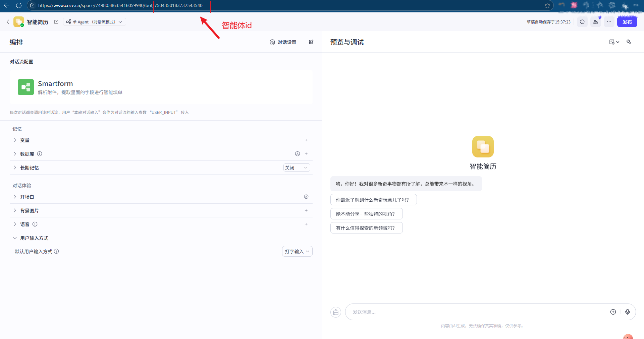Click the 发布 publish button
This screenshot has height=339, width=644.
point(627,22)
